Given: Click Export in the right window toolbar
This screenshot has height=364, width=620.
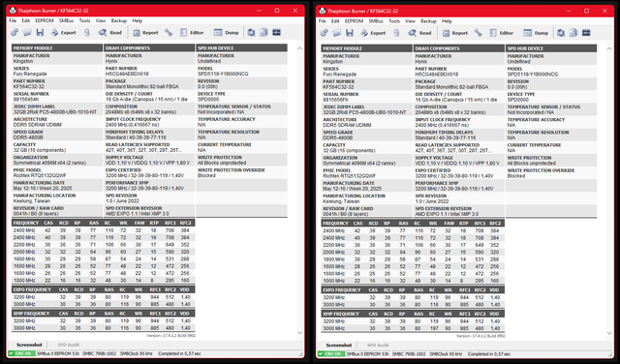Looking at the screenshot, I should point(373,33).
